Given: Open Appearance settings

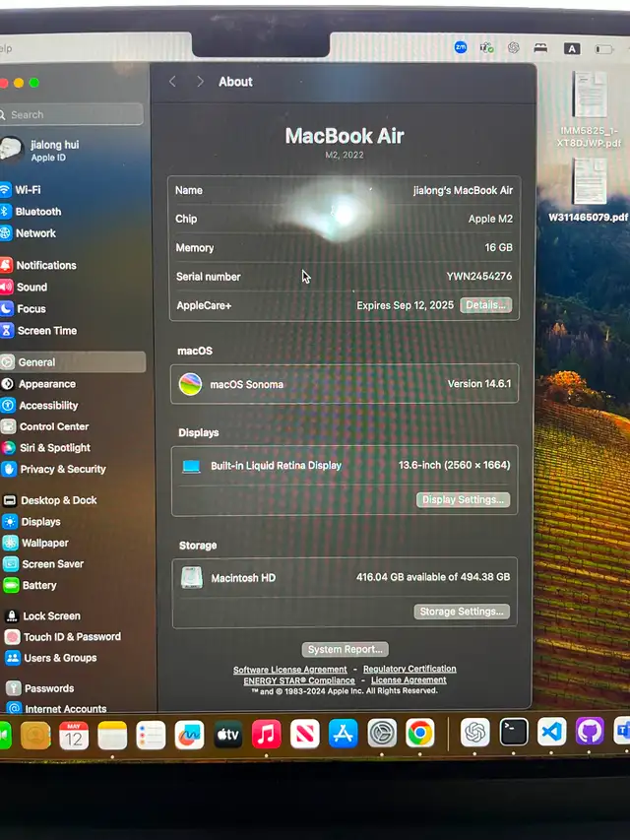Looking at the screenshot, I should [38, 384].
